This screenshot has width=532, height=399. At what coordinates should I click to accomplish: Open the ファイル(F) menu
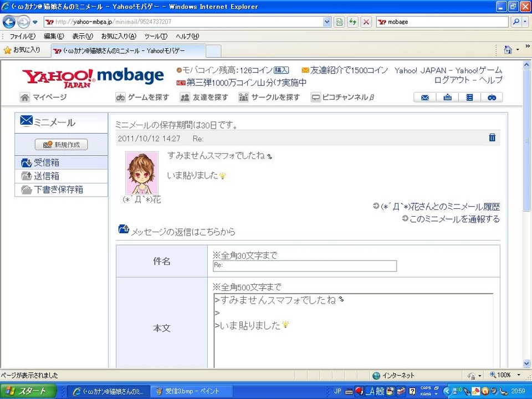pyautogui.click(x=22, y=36)
